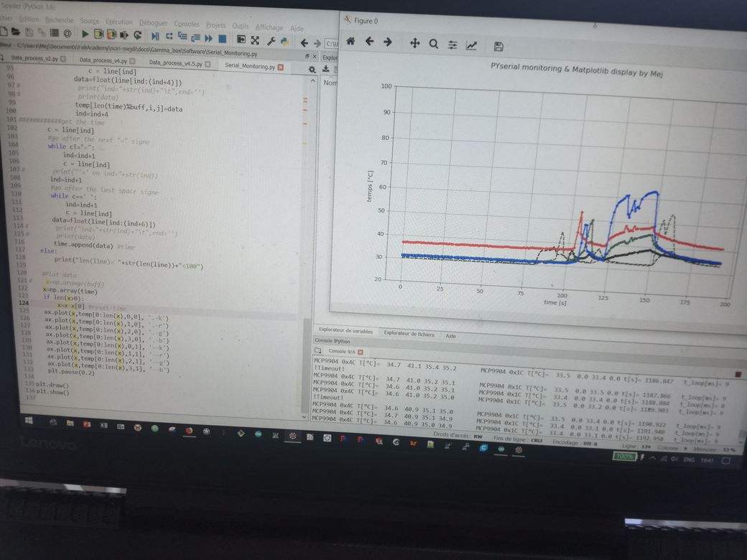Viewport: 747px width, 560px height.
Task: Close the Data_process_v4.5.py tab
Action: point(208,64)
